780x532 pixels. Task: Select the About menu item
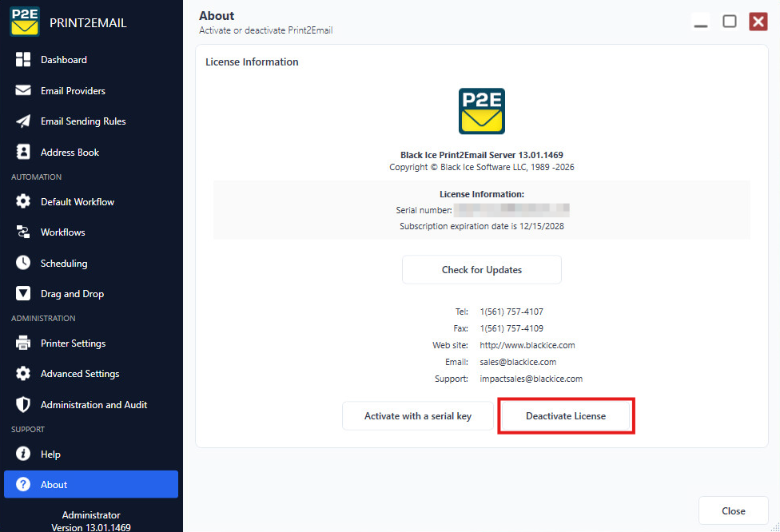[91, 484]
